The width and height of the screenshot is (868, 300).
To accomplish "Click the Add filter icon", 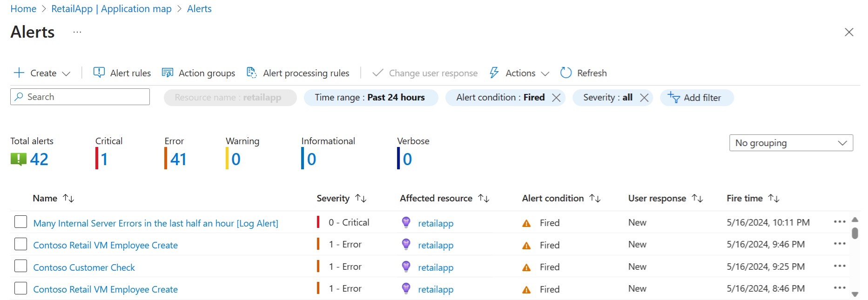I will [x=673, y=98].
